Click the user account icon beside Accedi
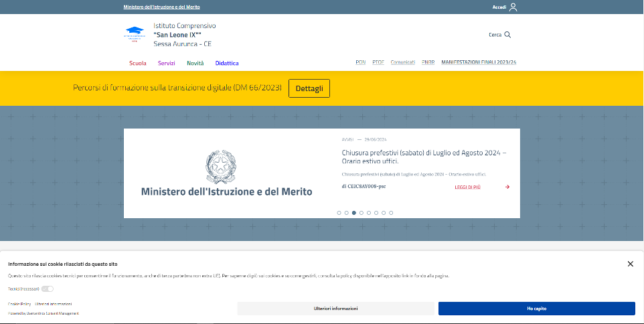 [x=513, y=7]
